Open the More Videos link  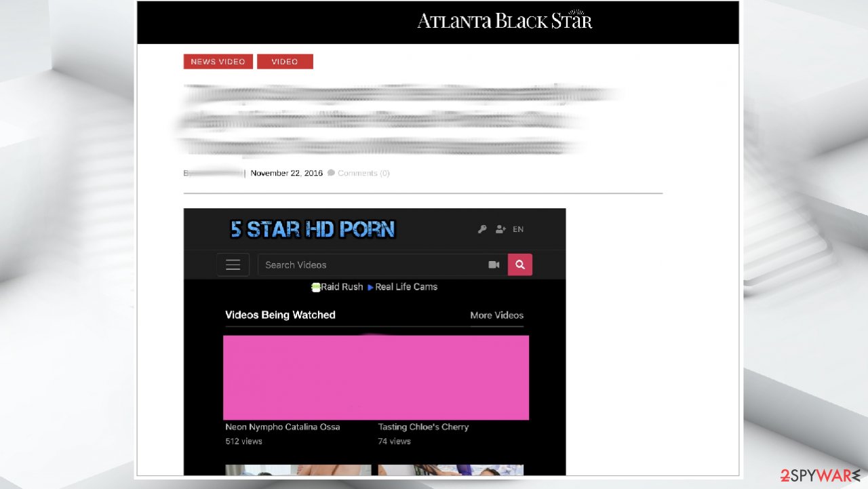coord(496,315)
